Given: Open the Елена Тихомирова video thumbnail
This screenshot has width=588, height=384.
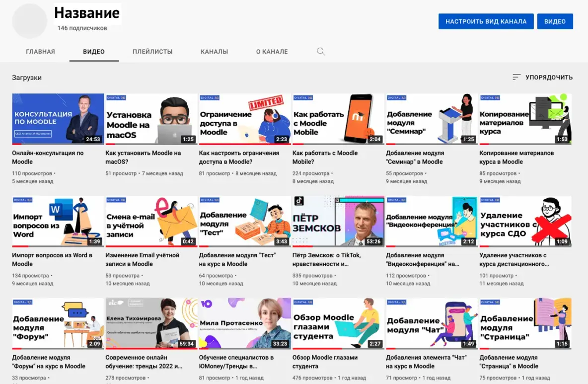Looking at the screenshot, I should click(151, 323).
